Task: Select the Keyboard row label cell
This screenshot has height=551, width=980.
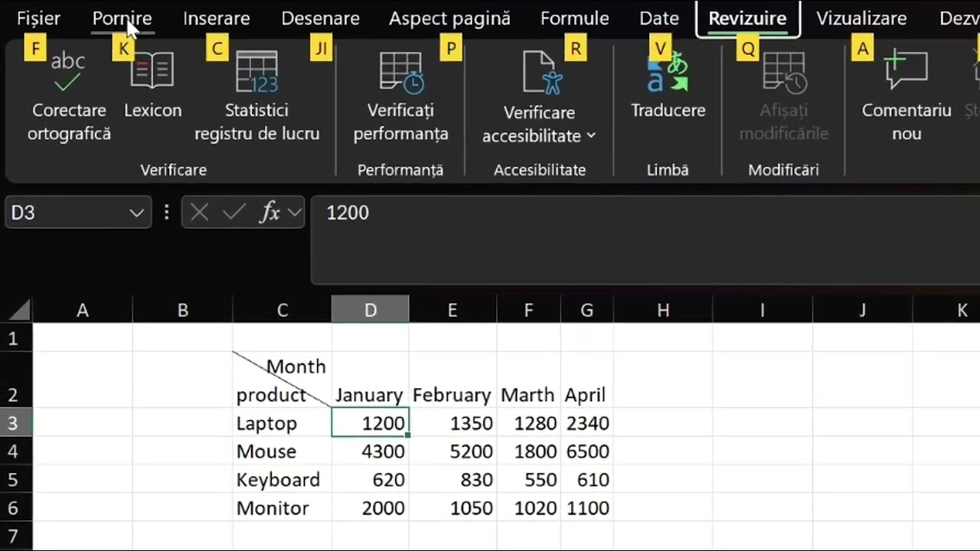Action: [x=283, y=480]
